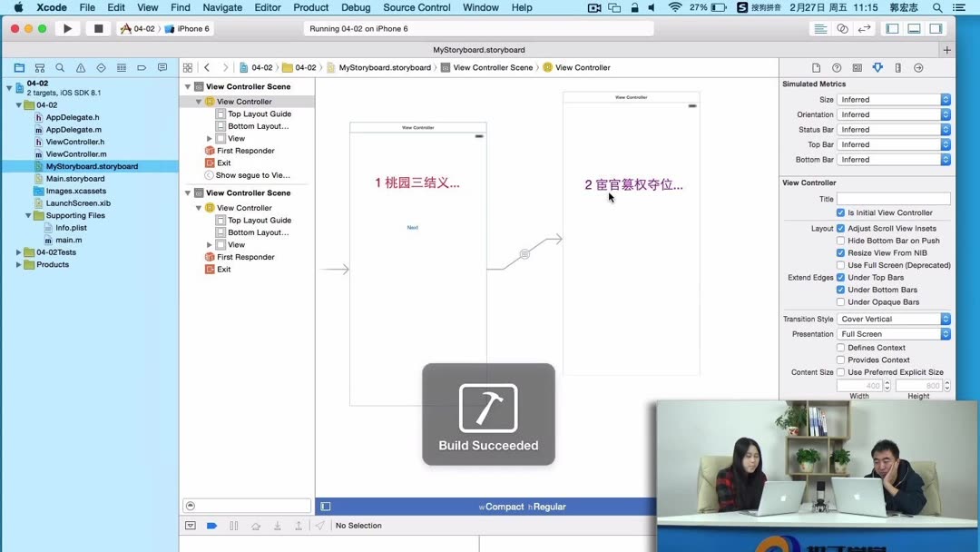Open the Size inspector ruler icon
980x552 pixels.
click(898, 67)
